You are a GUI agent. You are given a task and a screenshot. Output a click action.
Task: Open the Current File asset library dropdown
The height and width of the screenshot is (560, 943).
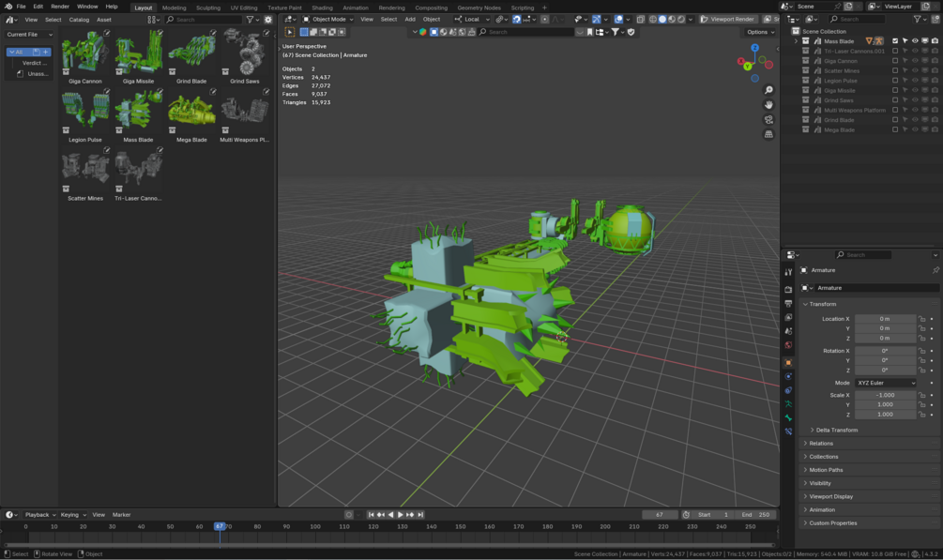point(29,35)
